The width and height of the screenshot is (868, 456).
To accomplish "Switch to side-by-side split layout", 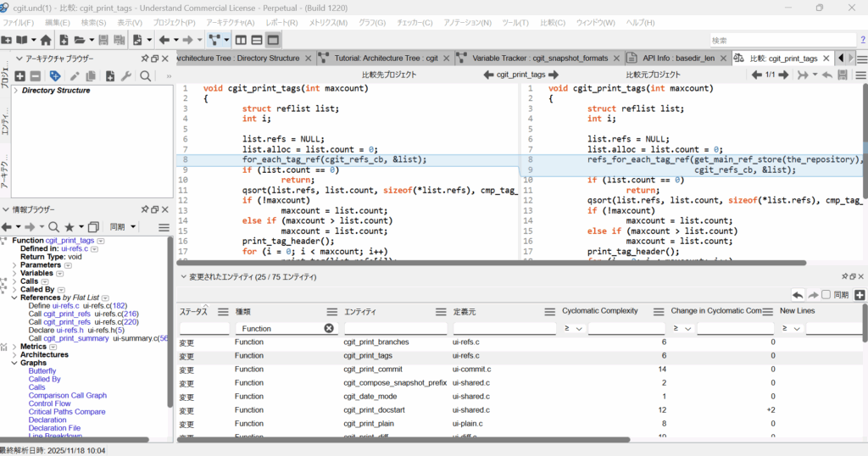I will click(241, 40).
